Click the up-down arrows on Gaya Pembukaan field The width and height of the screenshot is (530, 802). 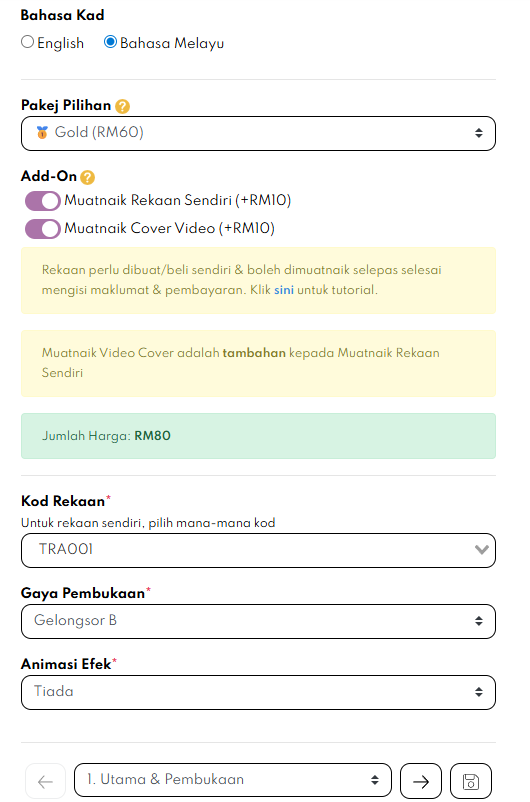click(x=479, y=621)
